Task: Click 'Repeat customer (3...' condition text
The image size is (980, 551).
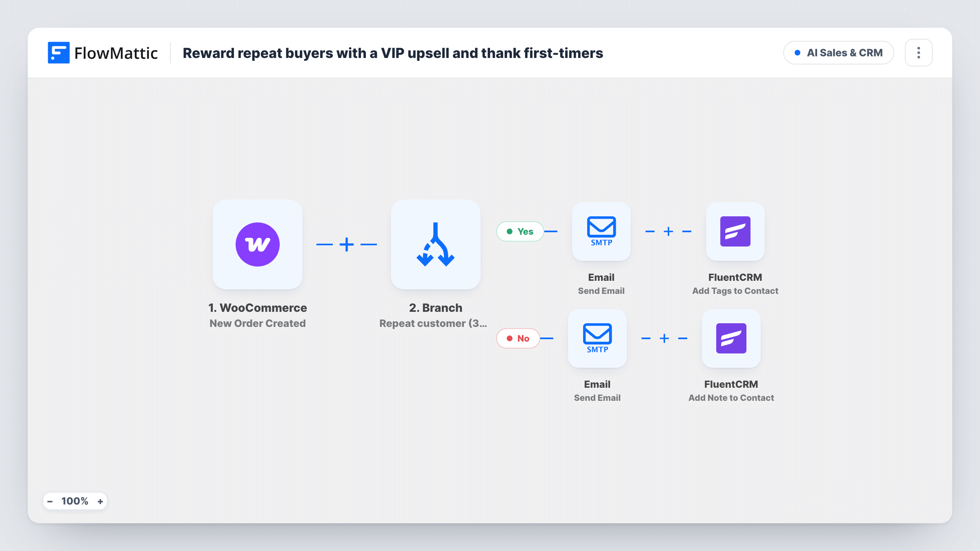Action: click(x=433, y=323)
